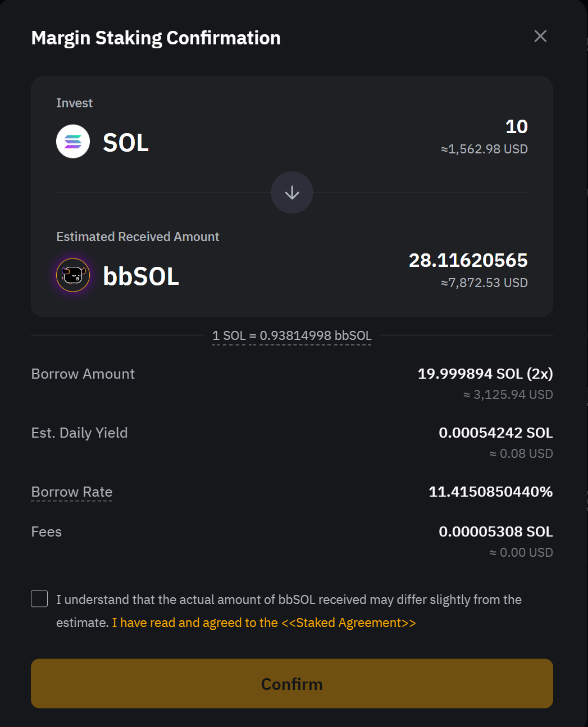Click the estimated received amount 28.11620565
The height and width of the screenshot is (727, 588).
point(468,260)
